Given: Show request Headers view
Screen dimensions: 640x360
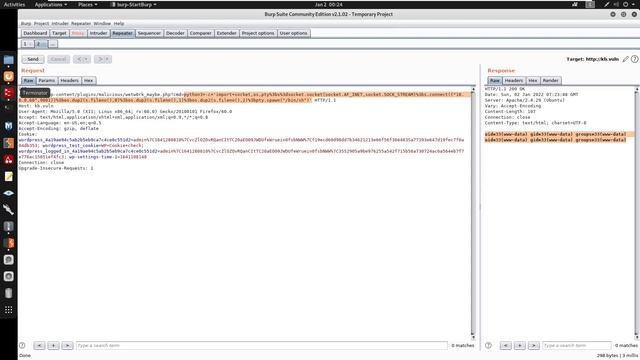Looking at the screenshot, I should click(x=69, y=80).
